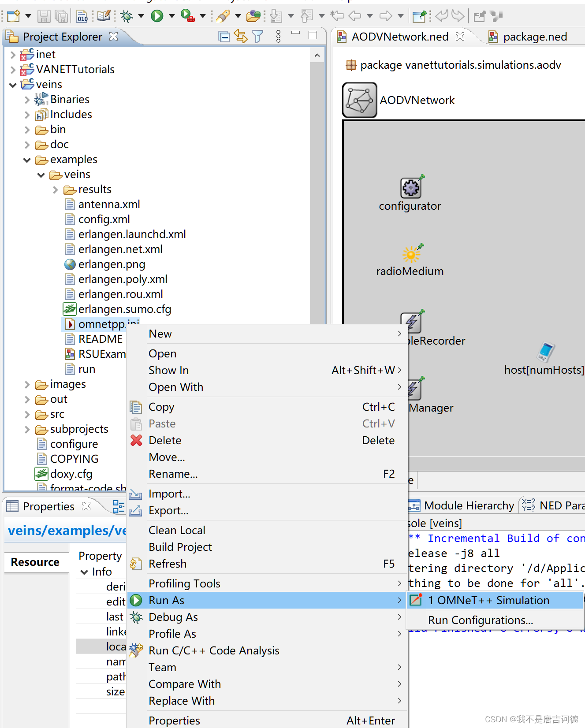Collapse the veins project

pos(13,85)
